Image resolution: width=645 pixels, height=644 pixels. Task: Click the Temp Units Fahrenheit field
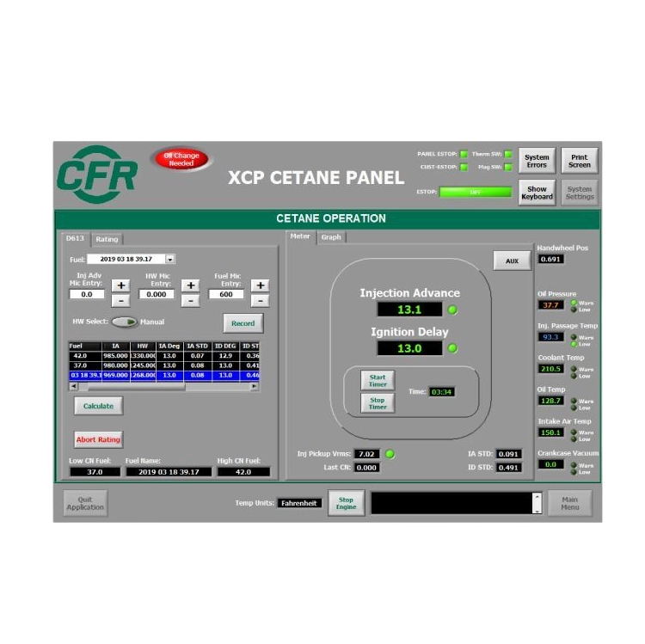tap(299, 503)
